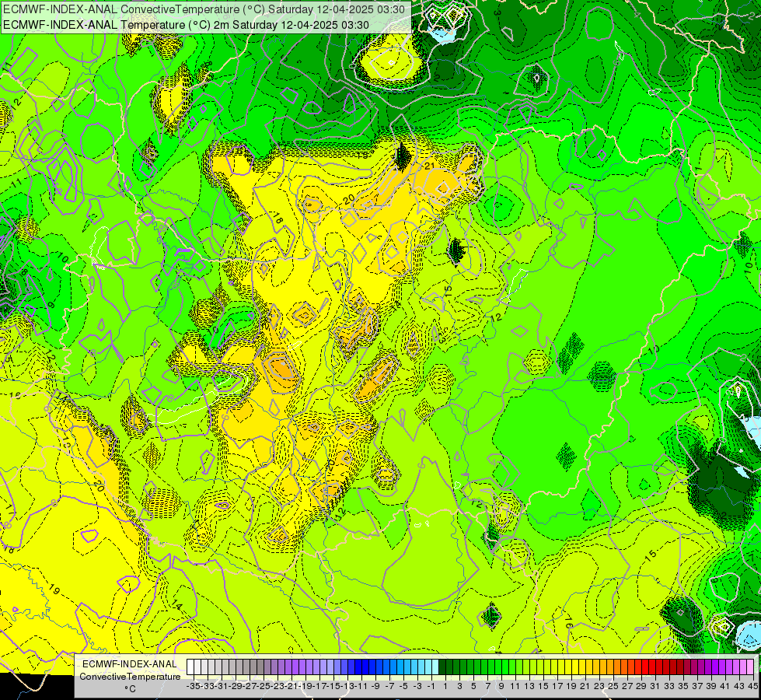Click the '21' contour label on the map
Screen dimensions: 761x700
[430, 166]
